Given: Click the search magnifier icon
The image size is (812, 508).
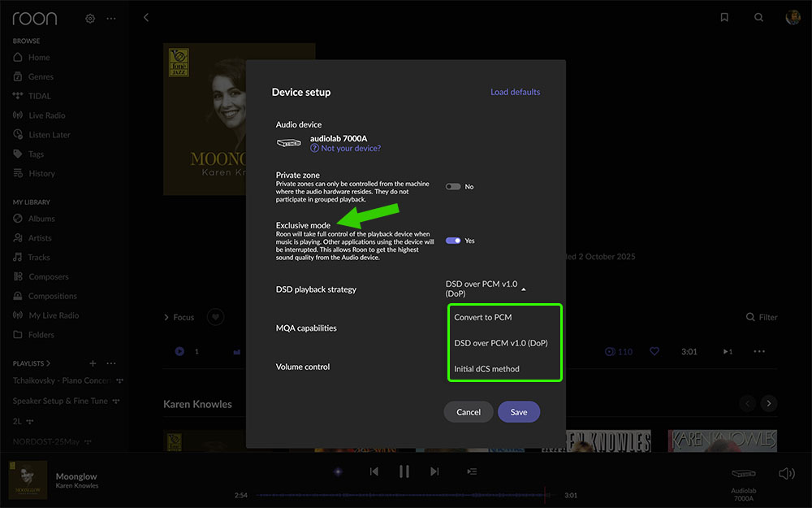Looking at the screenshot, I should (758, 18).
